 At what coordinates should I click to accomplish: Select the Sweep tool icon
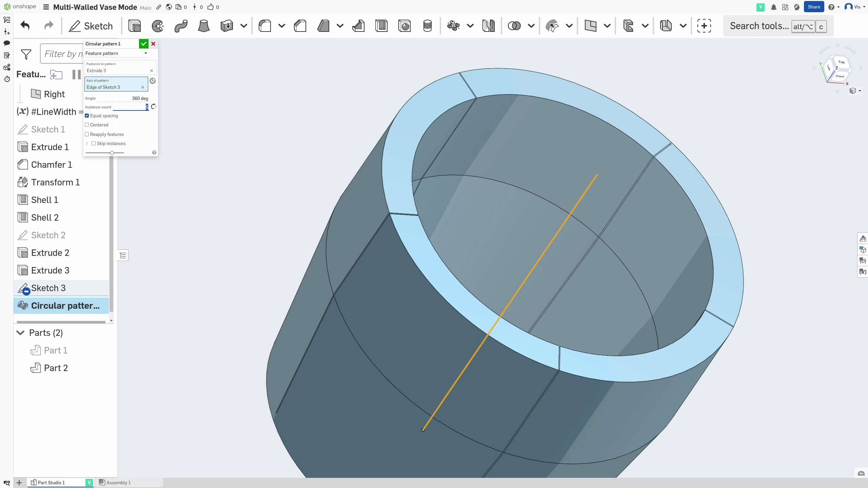pyautogui.click(x=181, y=26)
